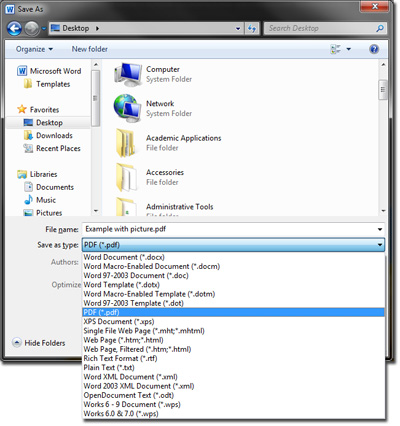
Task: Select Music library
Action: 40,200
